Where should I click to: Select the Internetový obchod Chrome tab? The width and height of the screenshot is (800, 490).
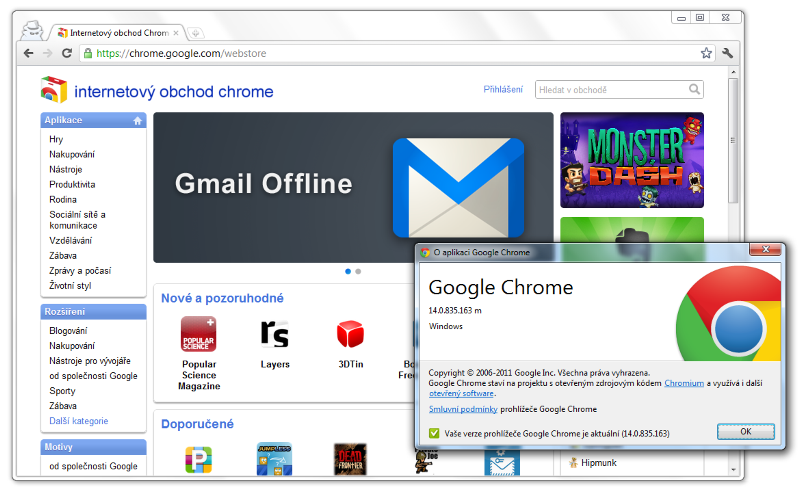click(x=119, y=33)
